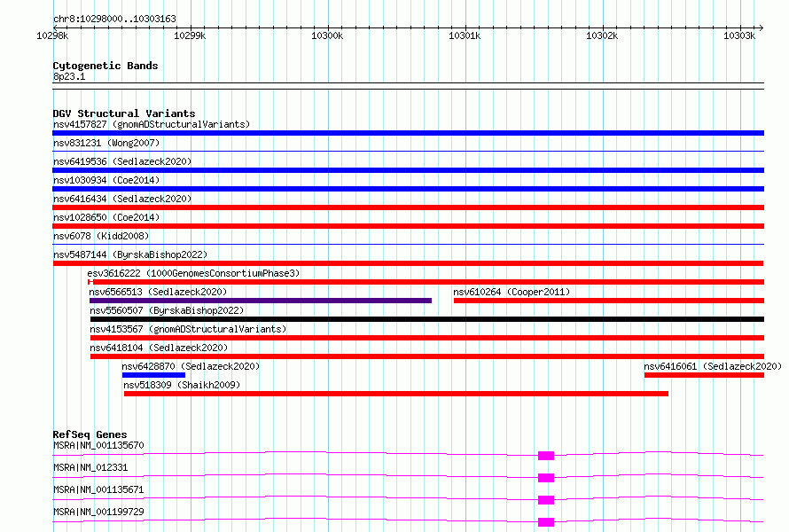789x532 pixels.
Task: Open nsv610264 (Cooper2011) label
Action: coord(512,292)
